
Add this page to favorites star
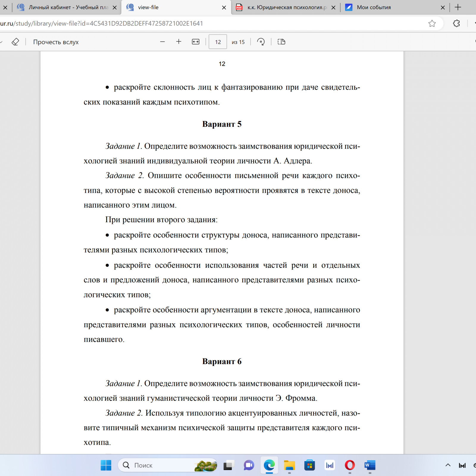pos(432,24)
